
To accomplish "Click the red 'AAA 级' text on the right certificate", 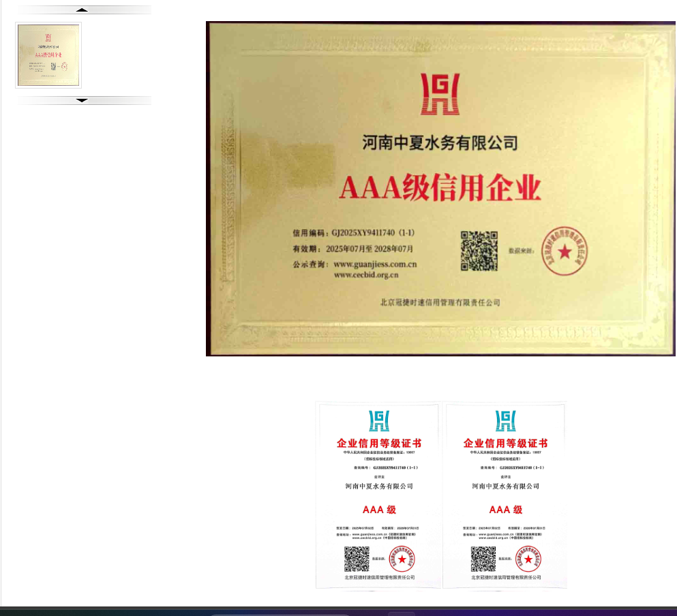I will pyautogui.click(x=505, y=510).
